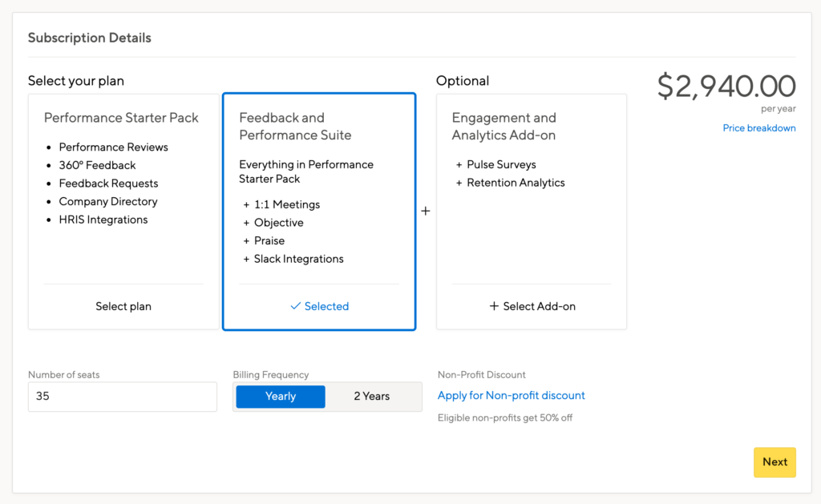Click the Non-Profit Discount label
The height and width of the screenshot is (504, 821).
(x=481, y=375)
